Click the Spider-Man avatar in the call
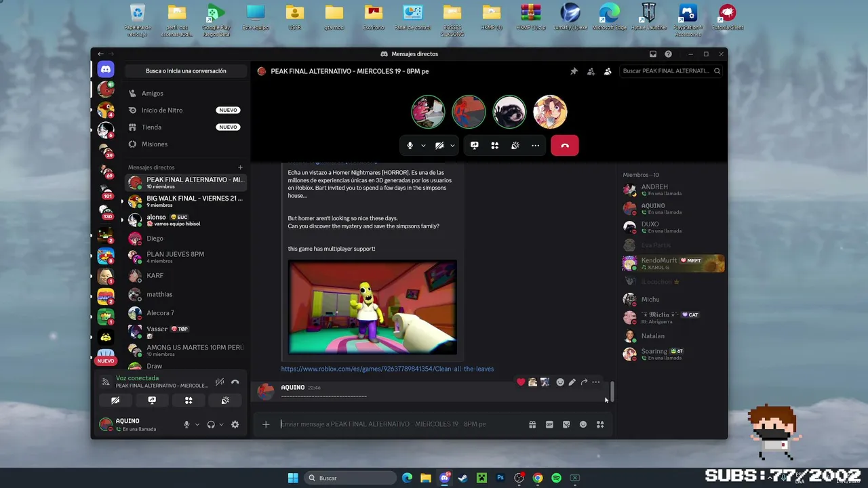The image size is (868, 488). point(469,112)
